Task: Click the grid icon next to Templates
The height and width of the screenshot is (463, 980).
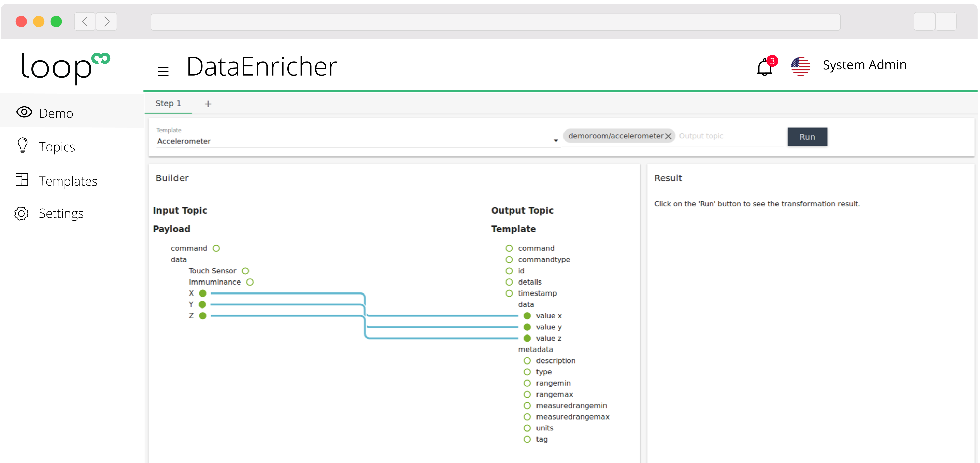Action: (x=22, y=180)
